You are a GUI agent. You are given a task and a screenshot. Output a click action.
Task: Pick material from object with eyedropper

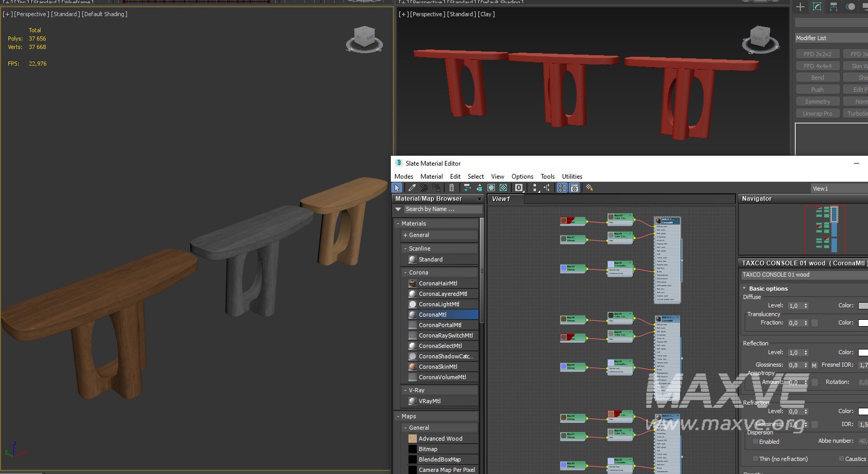(412, 188)
